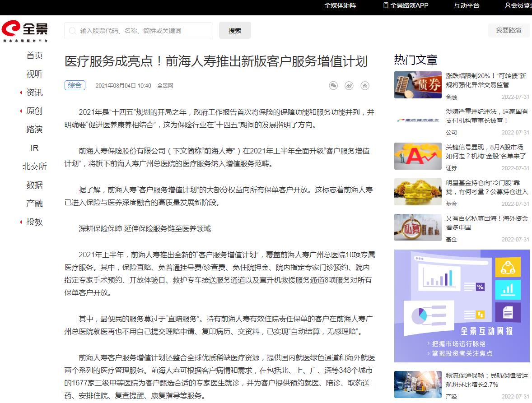
Task: Click the search magnifier icon
Action: [72, 31]
